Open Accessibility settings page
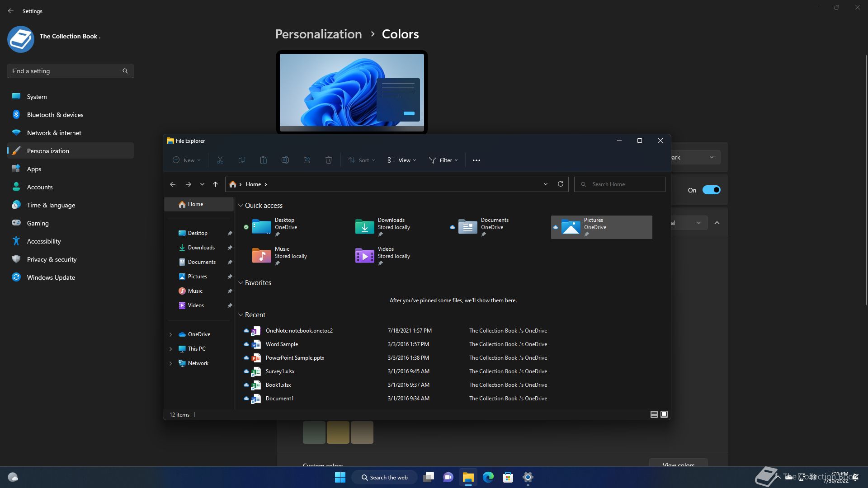This screenshot has height=488, width=868. point(71,241)
